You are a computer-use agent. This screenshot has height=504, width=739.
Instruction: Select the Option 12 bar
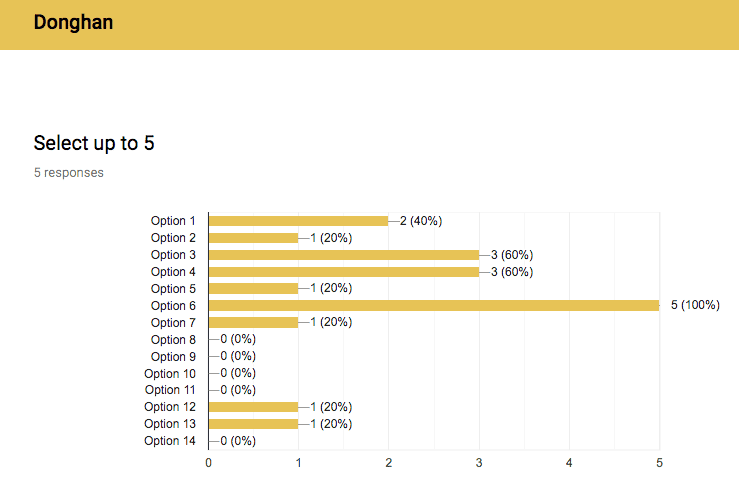[x=254, y=406]
